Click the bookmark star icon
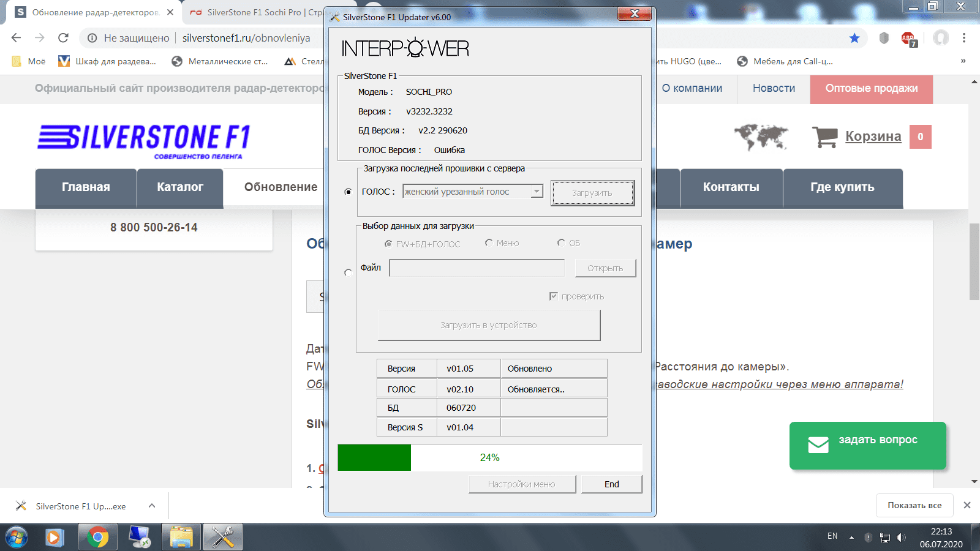This screenshot has width=980, height=551. point(854,38)
